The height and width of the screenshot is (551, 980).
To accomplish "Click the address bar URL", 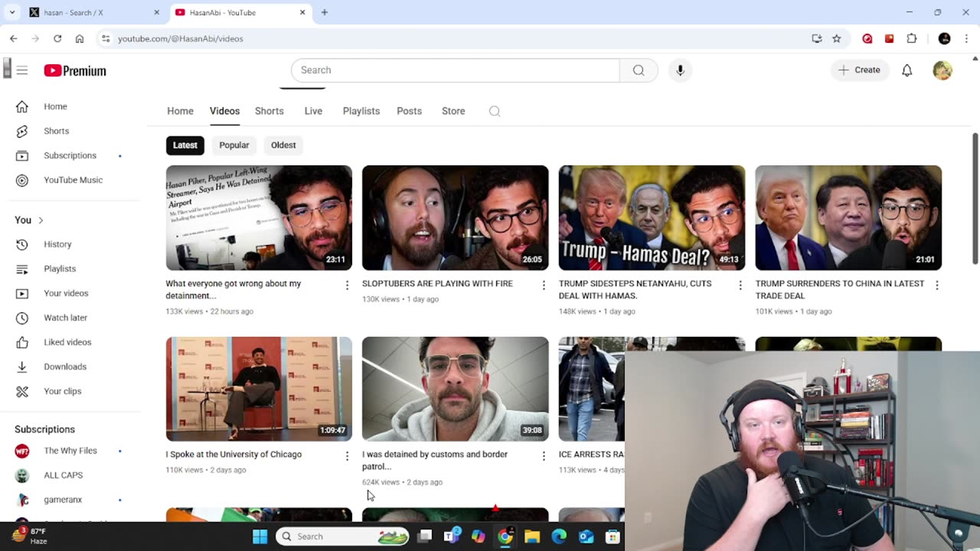I will pos(181,38).
